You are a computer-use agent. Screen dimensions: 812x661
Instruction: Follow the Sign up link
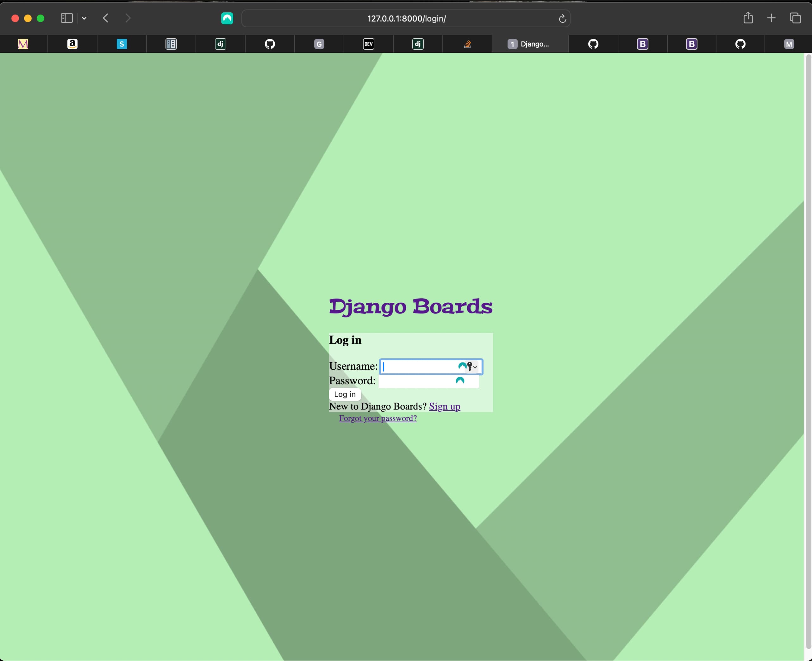click(445, 407)
